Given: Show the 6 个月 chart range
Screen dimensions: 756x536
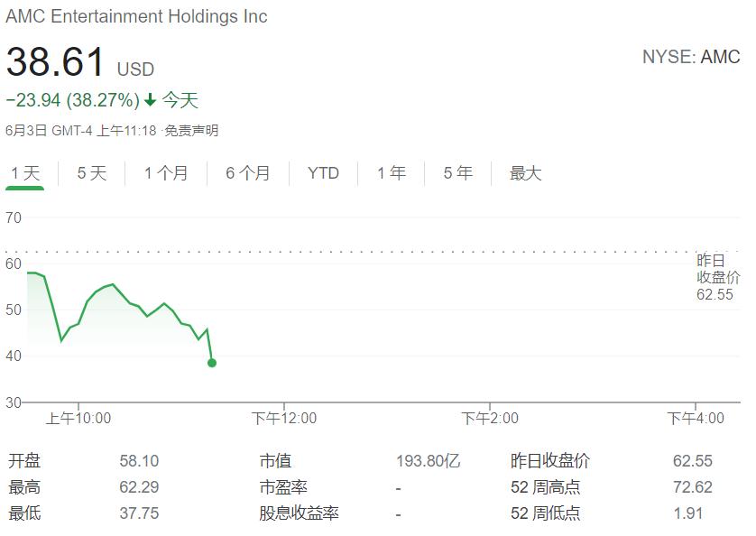Looking at the screenshot, I should (248, 173).
